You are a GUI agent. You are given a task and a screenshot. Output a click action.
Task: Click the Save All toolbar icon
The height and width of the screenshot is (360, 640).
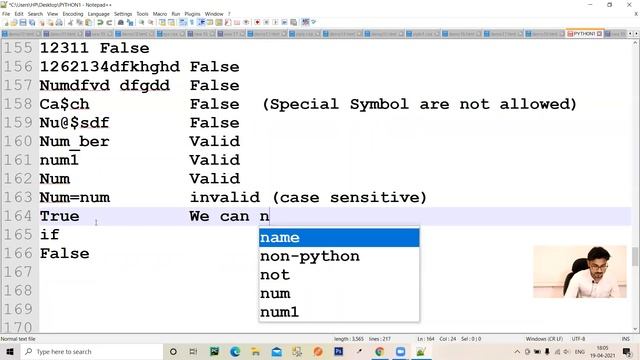point(32,22)
